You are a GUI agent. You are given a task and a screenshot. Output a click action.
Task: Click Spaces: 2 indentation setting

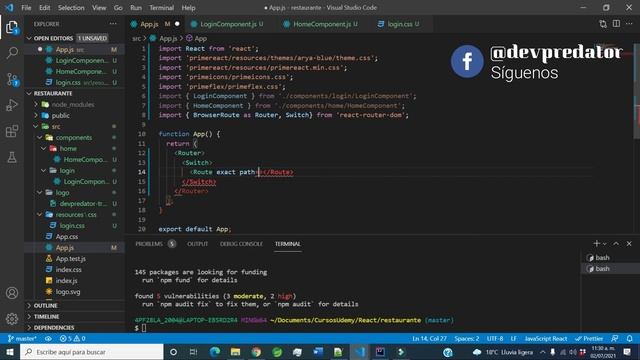pyautogui.click(x=467, y=338)
